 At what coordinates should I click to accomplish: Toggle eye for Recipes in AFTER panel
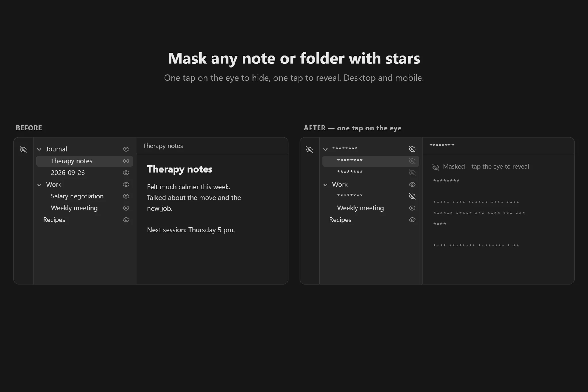pos(412,220)
